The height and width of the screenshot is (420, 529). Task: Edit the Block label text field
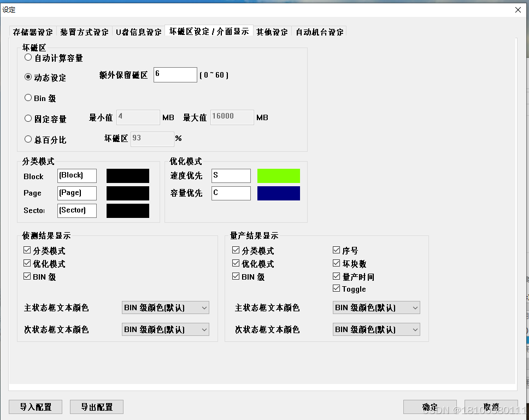(77, 176)
